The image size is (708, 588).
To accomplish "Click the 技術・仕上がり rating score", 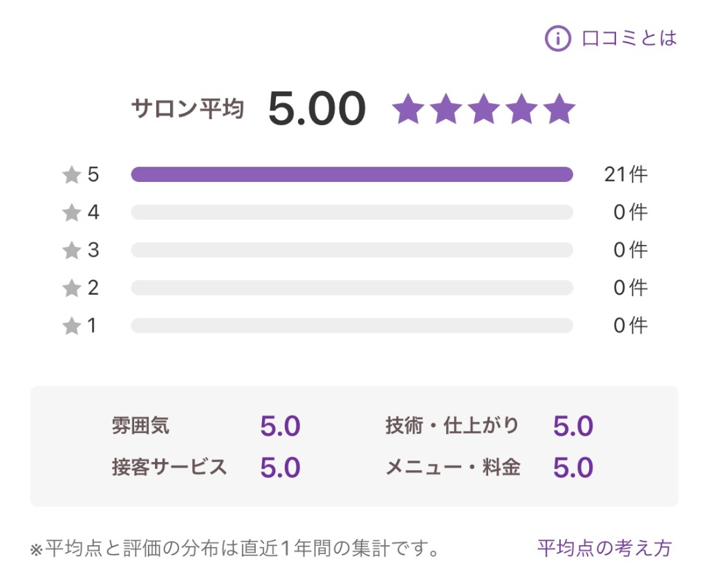I will pyautogui.click(x=573, y=427).
